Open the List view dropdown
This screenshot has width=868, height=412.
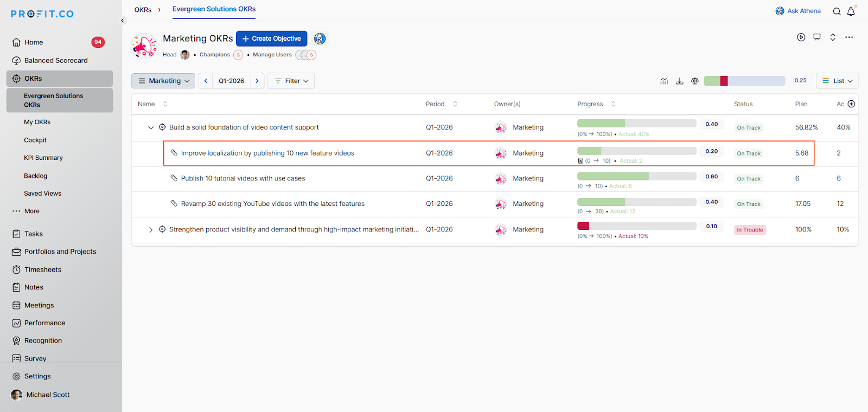click(x=837, y=81)
